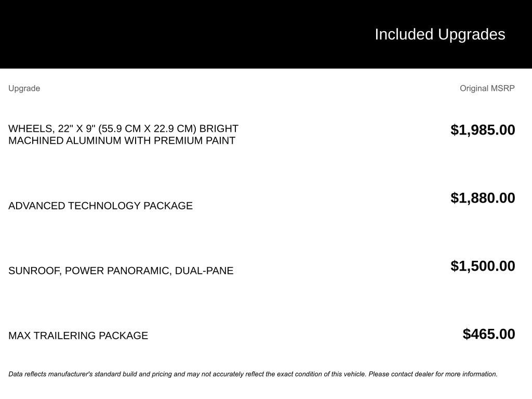Click the Original MSRP column header

[487, 88]
